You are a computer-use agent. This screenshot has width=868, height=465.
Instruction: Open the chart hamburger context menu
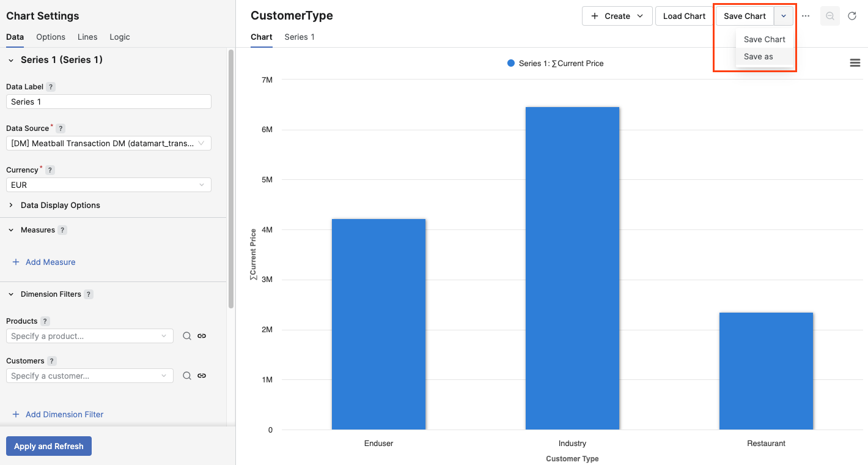(855, 63)
